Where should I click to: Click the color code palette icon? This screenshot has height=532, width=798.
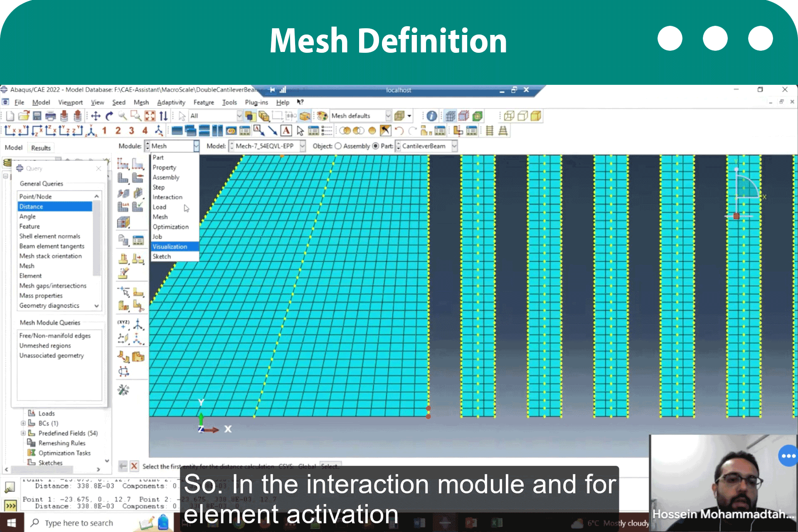[x=322, y=116]
